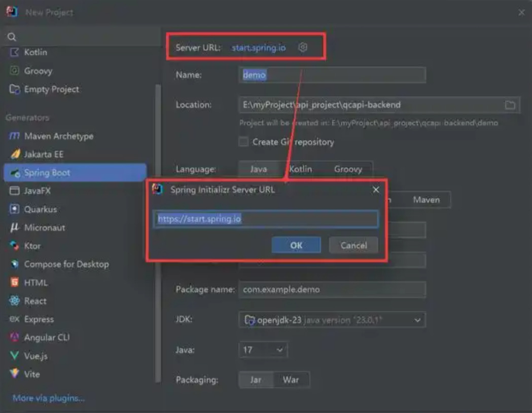The image size is (532, 413).
Task: Click the Maven Archetype icon
Action: 14,136
